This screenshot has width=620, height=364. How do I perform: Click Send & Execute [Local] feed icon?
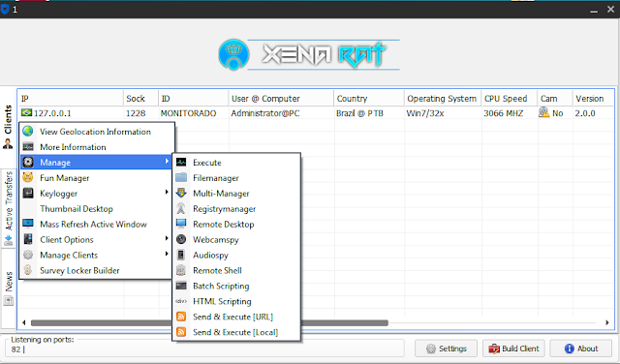[x=181, y=332]
